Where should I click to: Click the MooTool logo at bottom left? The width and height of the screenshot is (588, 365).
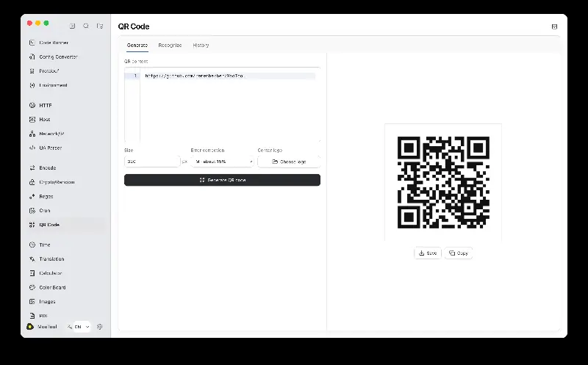pyautogui.click(x=30, y=327)
